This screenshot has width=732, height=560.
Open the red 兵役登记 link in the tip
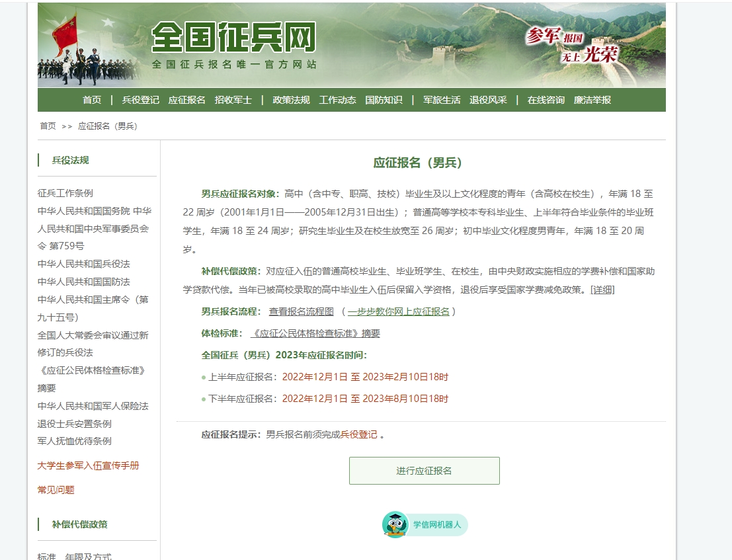point(358,434)
